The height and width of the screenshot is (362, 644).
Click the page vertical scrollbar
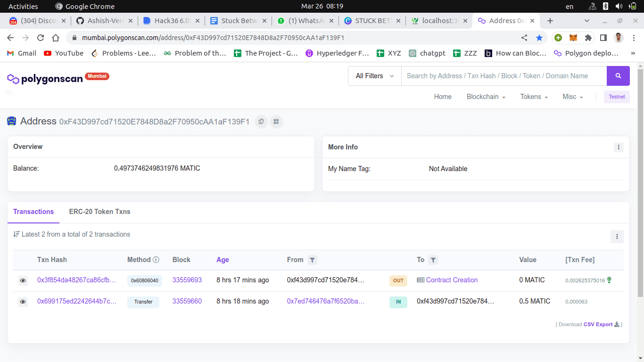(640, 184)
